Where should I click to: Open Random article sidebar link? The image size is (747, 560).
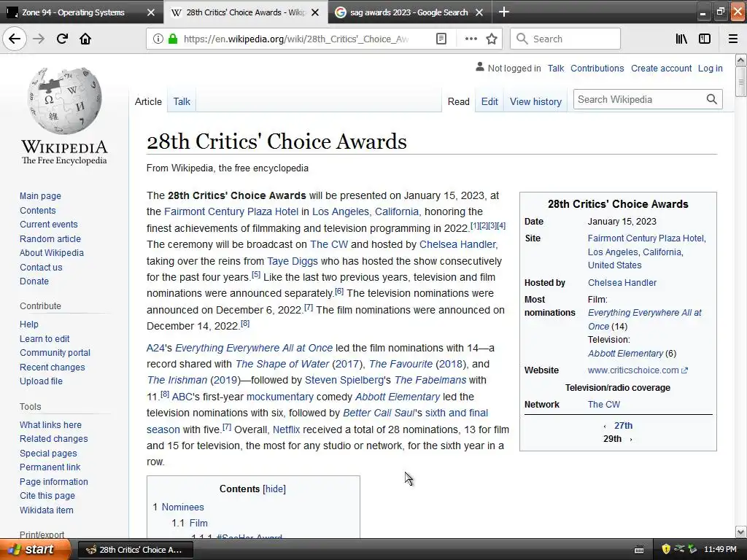pyautogui.click(x=50, y=238)
